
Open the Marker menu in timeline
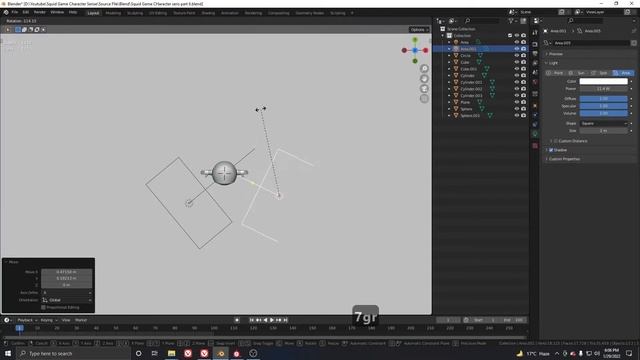[x=81, y=320]
